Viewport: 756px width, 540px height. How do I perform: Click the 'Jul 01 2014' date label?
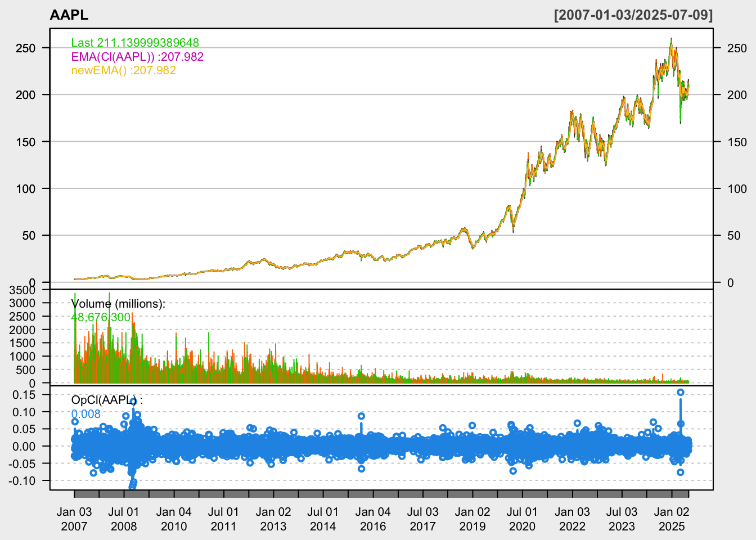tap(323, 519)
